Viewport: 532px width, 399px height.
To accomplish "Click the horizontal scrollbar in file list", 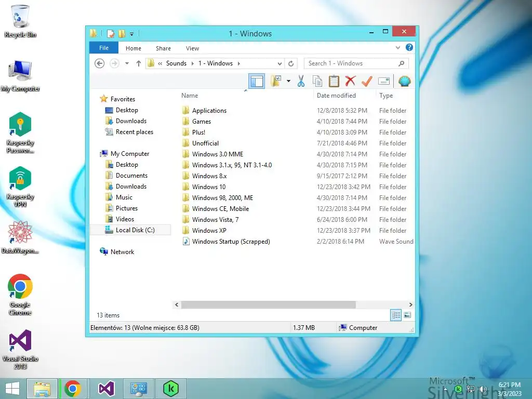I will point(268,304).
